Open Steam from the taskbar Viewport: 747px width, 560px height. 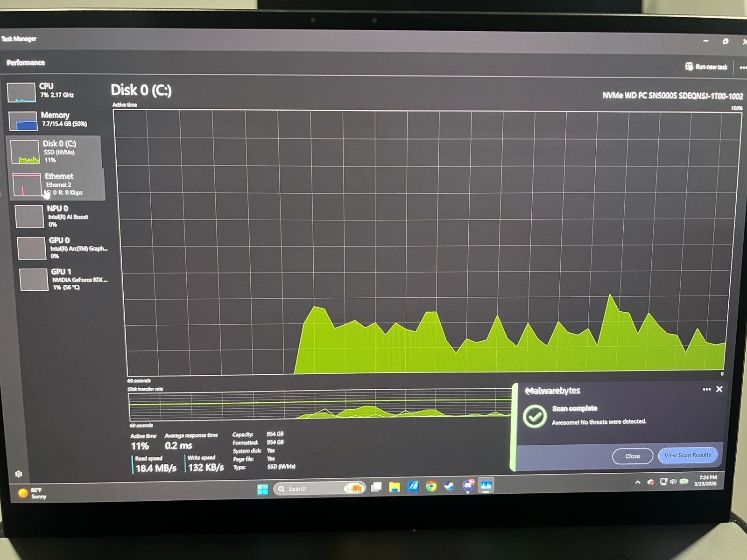[x=449, y=486]
